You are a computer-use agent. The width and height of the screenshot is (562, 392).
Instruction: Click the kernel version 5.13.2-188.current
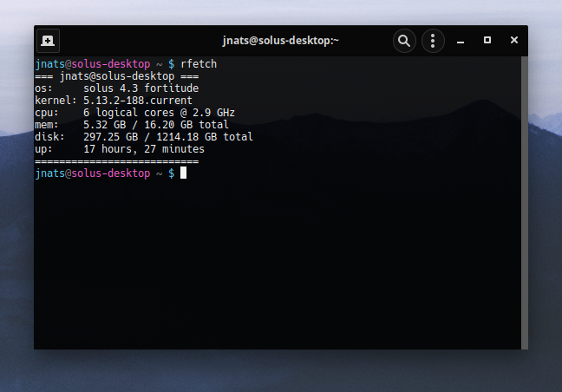point(138,101)
